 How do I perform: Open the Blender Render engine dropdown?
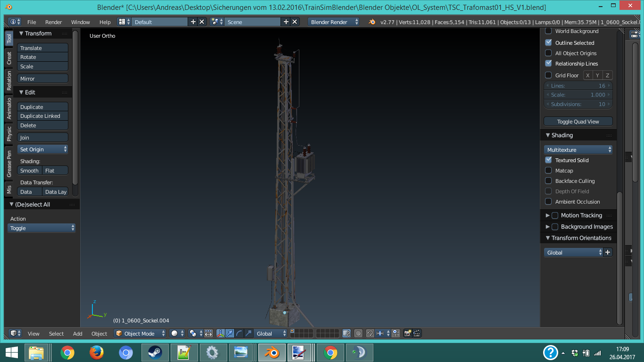(x=334, y=22)
